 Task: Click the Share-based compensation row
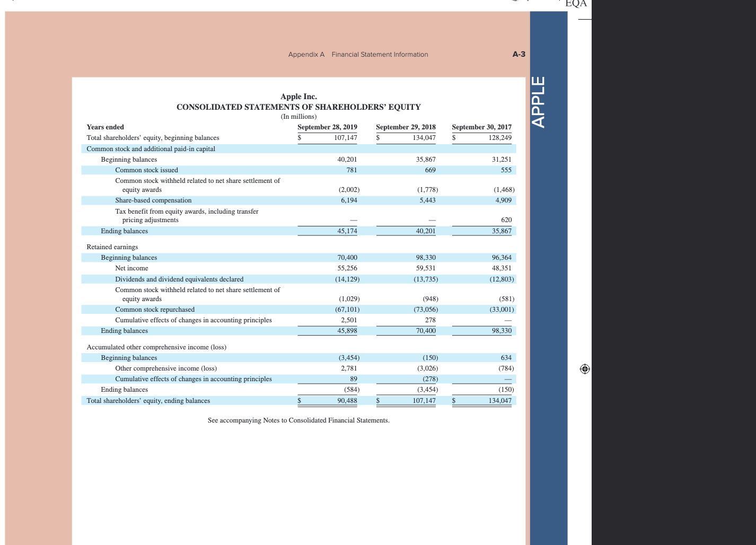point(153,200)
